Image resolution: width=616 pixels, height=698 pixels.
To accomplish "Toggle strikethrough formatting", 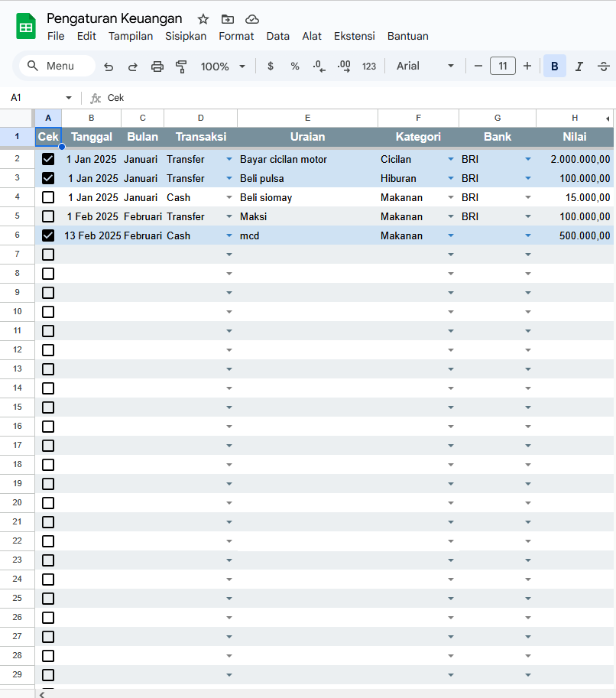I will point(604,67).
